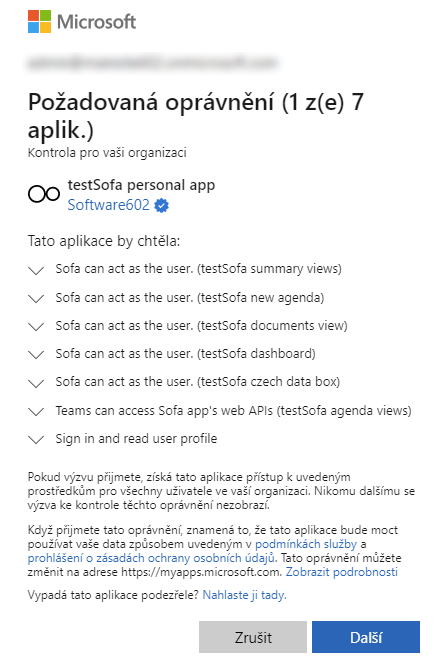Report the app via Nahlaste ji tady
The image size is (444, 661).
244,595
